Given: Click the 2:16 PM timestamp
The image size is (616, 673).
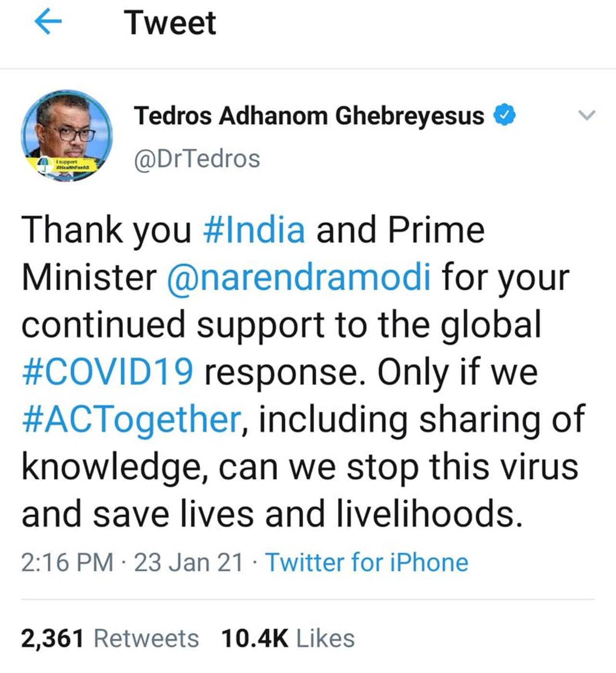Looking at the screenshot, I should [x=67, y=562].
